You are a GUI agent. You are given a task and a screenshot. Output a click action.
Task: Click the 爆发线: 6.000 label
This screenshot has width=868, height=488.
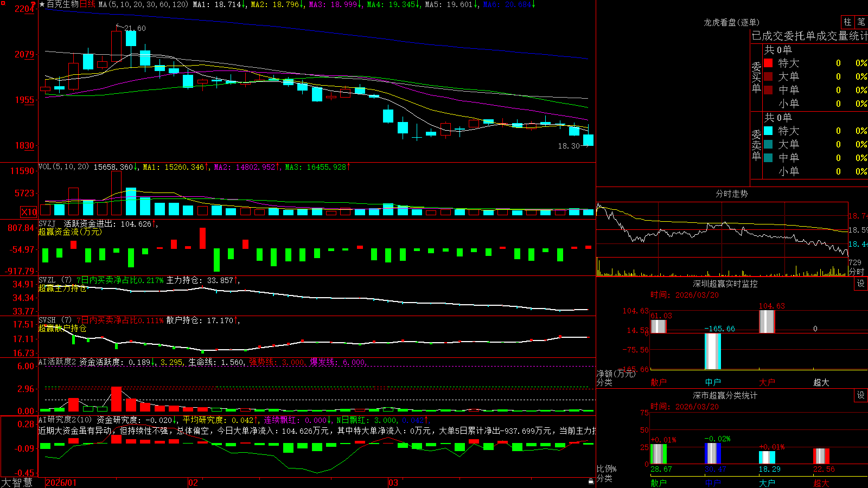(x=338, y=362)
